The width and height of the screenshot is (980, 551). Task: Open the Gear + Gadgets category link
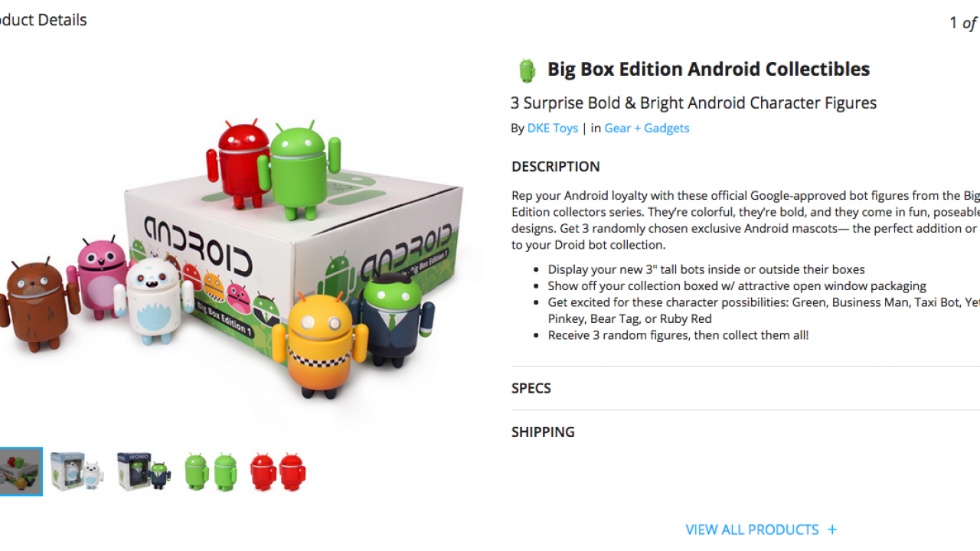pyautogui.click(x=647, y=129)
